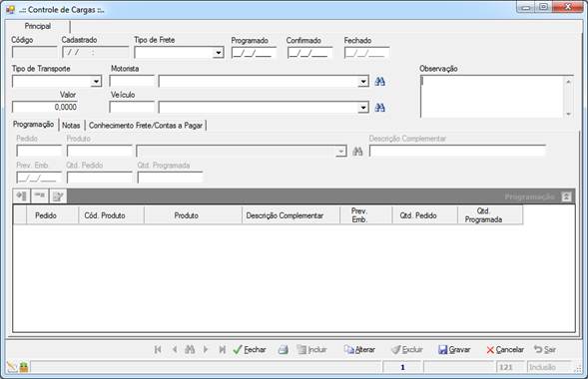588x379 pixels.
Task: Click the Descrição Complementar input field
Action: [457, 151]
